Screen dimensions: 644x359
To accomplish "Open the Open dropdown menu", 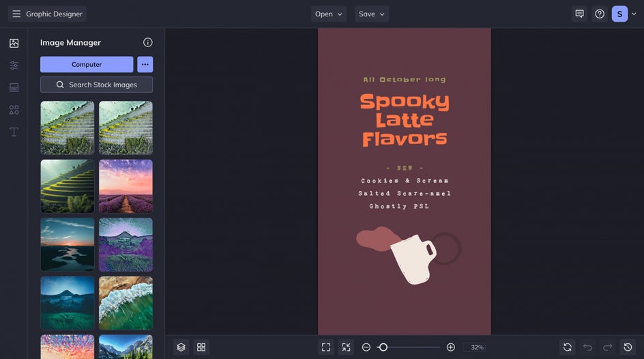I will pos(329,14).
